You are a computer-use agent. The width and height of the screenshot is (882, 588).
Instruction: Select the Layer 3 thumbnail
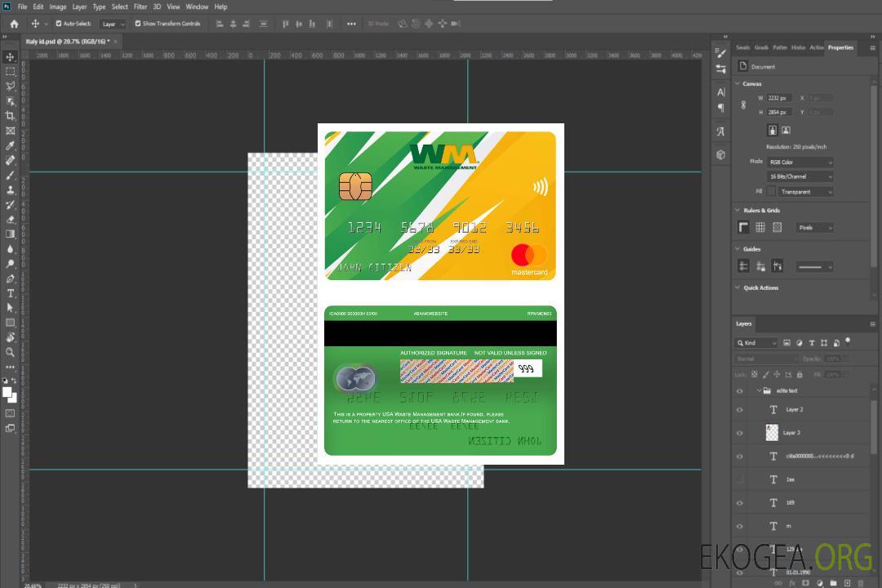(773, 432)
